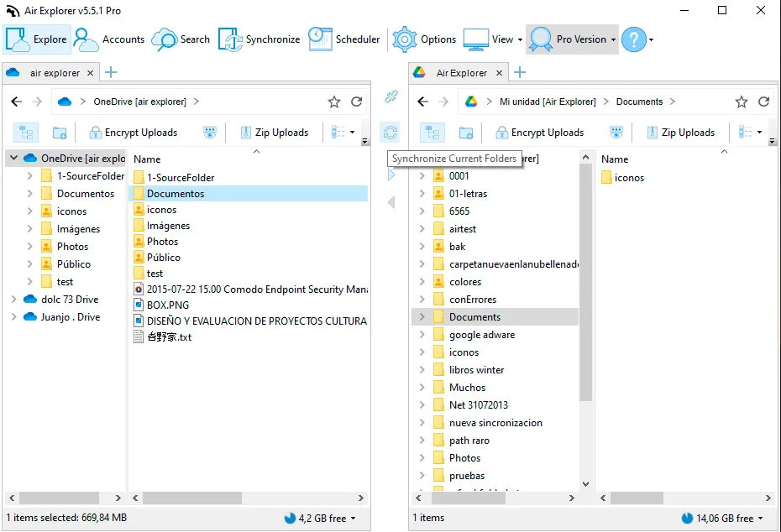Image resolution: width=781 pixels, height=532 pixels.
Task: Click 'Mi unidad [Air Explorer]' breadcrumb
Action: 548,102
